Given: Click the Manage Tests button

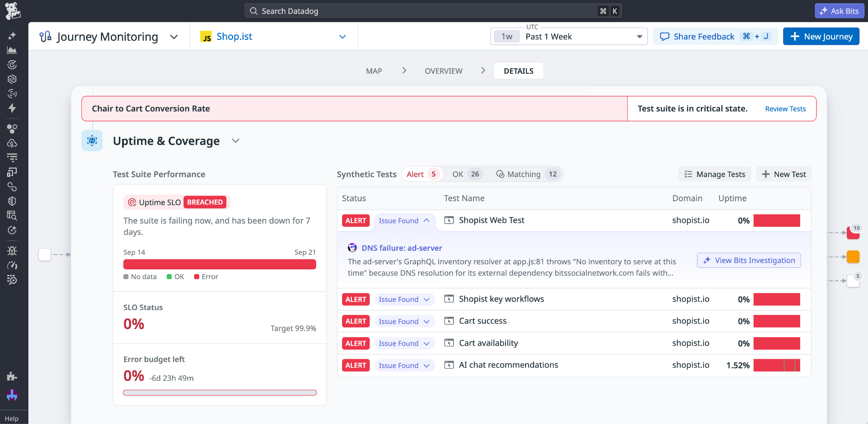Looking at the screenshot, I should click(715, 174).
